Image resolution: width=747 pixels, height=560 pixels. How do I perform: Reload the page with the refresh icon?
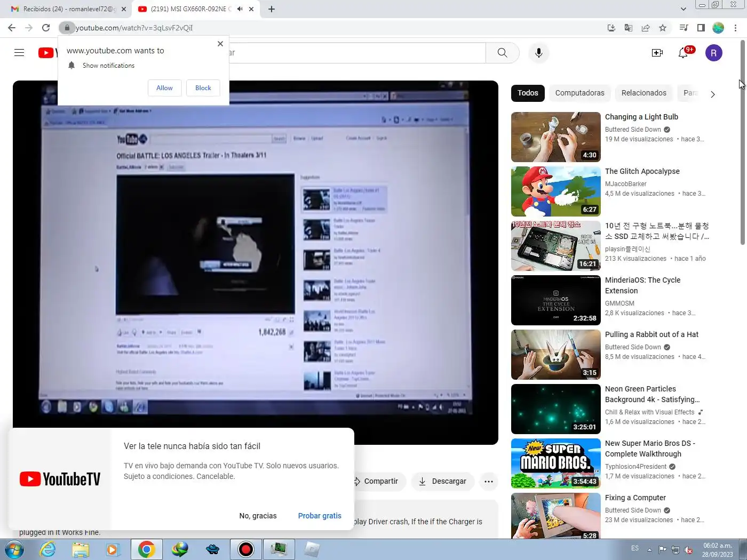click(46, 28)
